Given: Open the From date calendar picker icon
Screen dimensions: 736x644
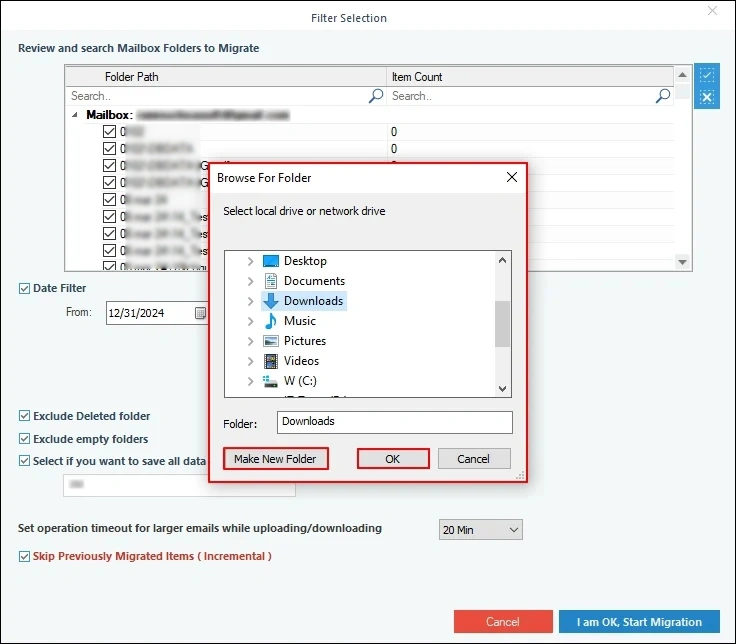Looking at the screenshot, I should 200,313.
